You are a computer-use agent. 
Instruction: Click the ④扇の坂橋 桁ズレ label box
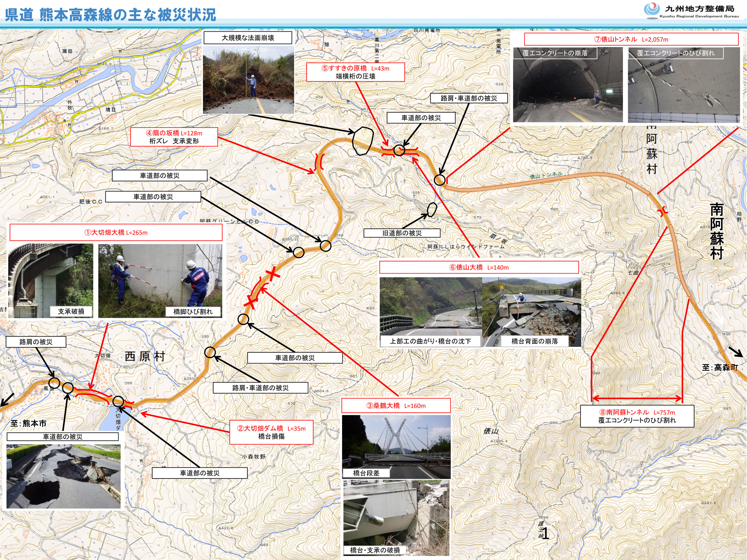(174, 137)
